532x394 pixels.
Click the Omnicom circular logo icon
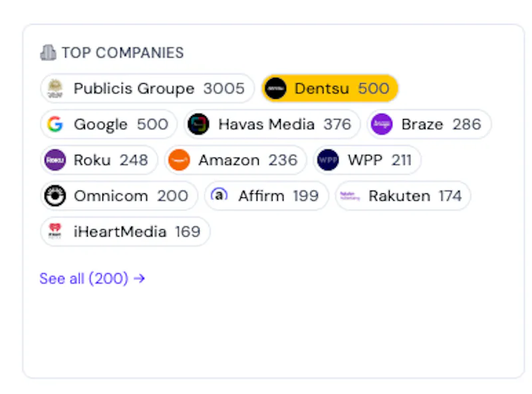pos(55,195)
